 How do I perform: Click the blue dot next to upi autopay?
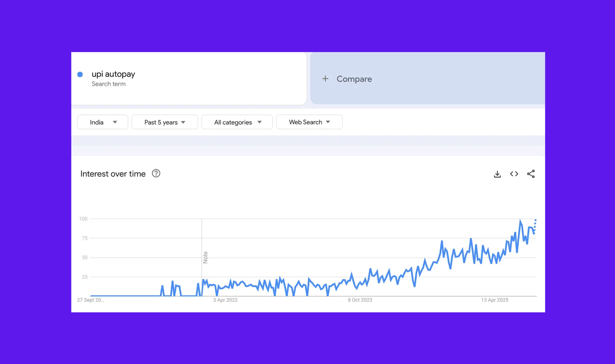(80, 74)
